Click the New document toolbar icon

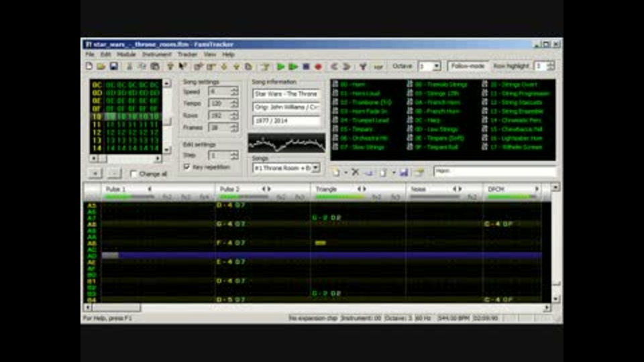point(89,66)
